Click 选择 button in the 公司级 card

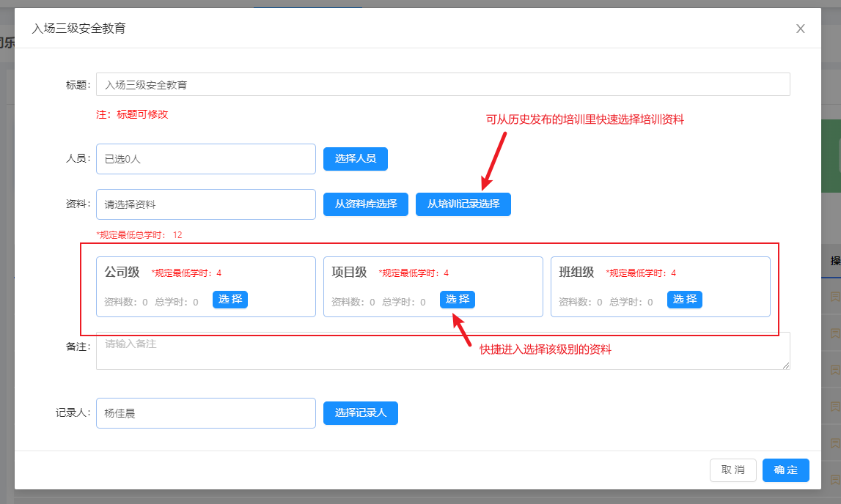[x=229, y=300]
